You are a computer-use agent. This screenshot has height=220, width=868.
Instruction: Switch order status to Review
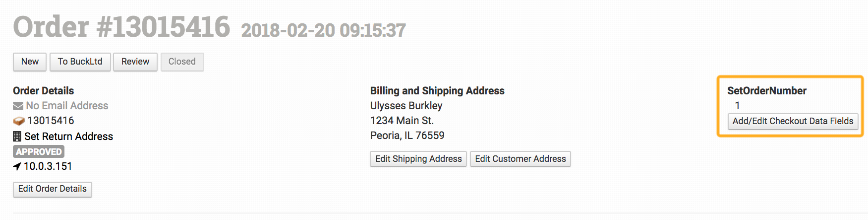pyautogui.click(x=135, y=62)
